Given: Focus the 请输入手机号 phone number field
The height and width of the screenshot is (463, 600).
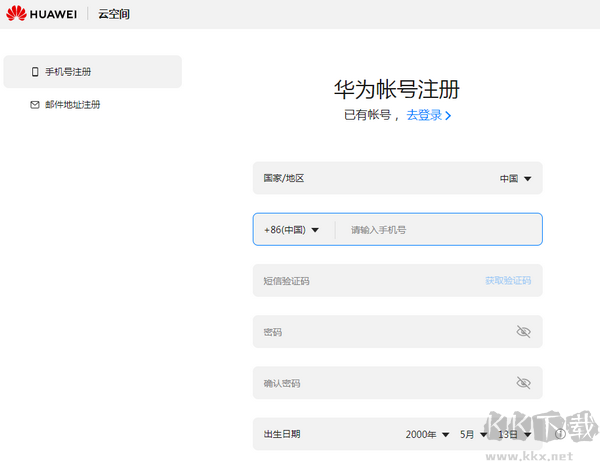Looking at the screenshot, I should tap(440, 230).
